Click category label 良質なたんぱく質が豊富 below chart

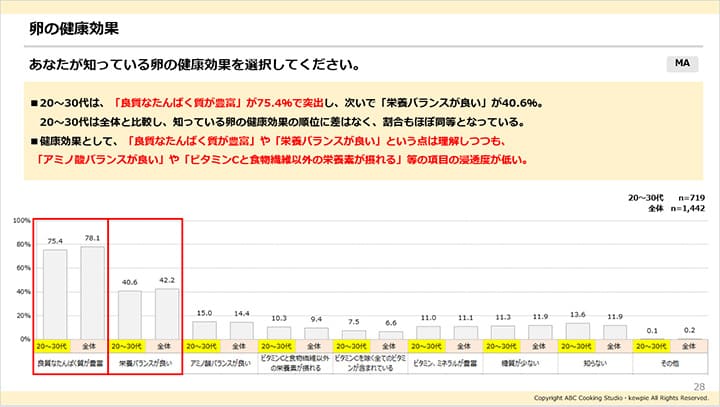tap(70, 363)
